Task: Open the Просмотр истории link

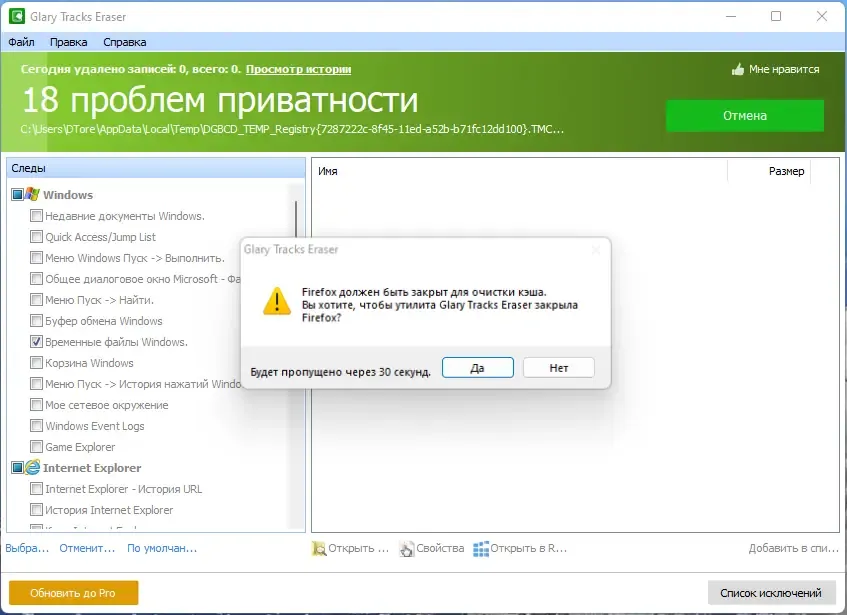Action: (x=298, y=69)
